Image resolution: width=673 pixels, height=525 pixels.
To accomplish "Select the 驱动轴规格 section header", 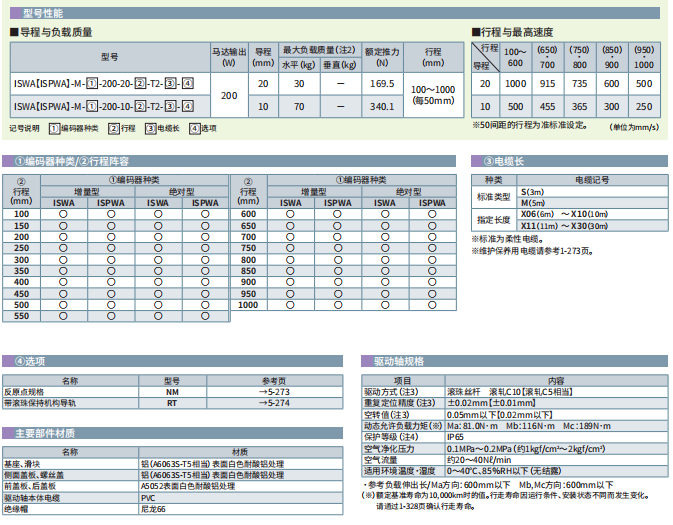I will pos(400,360).
